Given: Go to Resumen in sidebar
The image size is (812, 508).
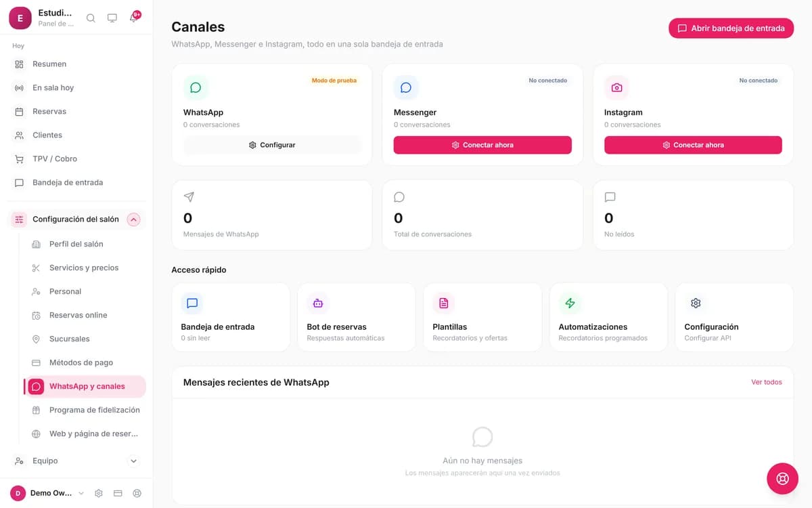Looking at the screenshot, I should coord(76,64).
